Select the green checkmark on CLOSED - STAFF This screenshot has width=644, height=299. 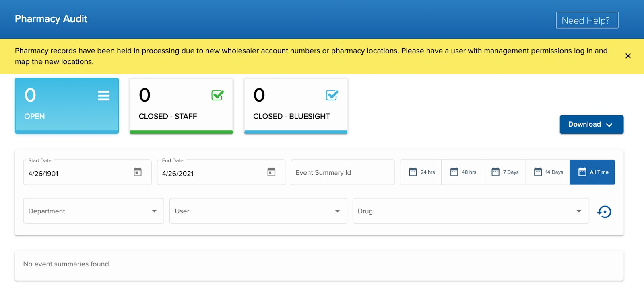pyautogui.click(x=217, y=95)
